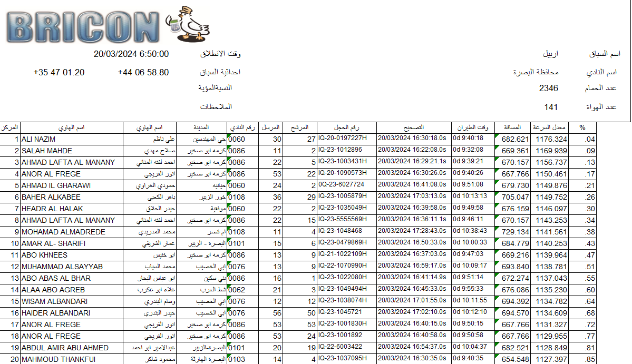
Task: Click the وقت الطيران column header
Action: click(x=472, y=127)
